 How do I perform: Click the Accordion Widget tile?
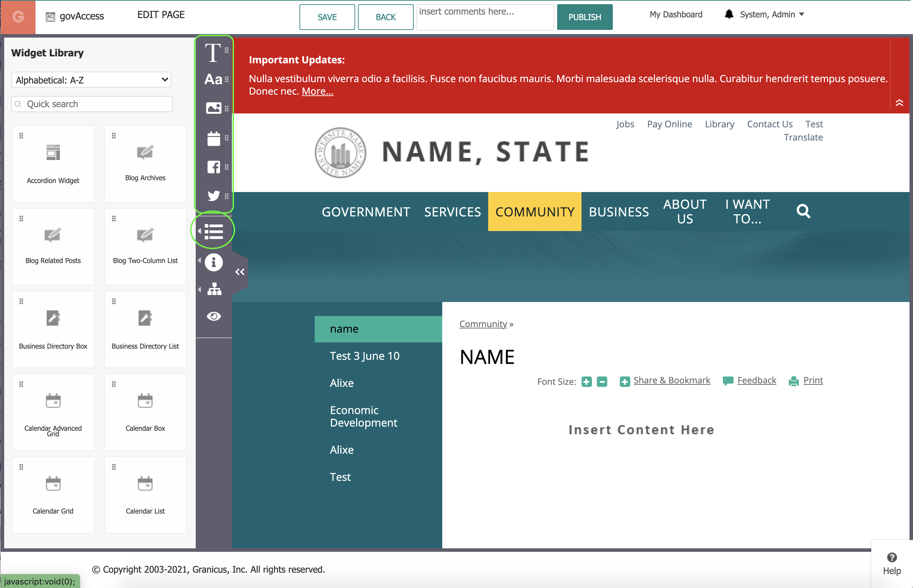[53, 164]
